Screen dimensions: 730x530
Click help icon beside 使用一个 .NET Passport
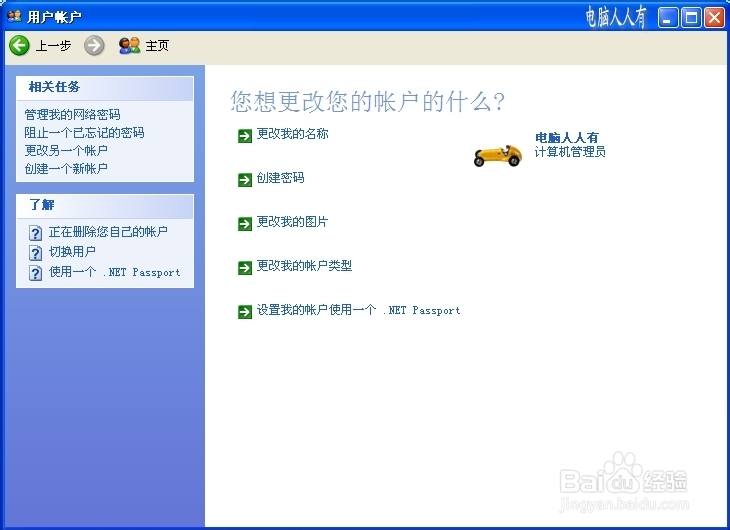35,272
